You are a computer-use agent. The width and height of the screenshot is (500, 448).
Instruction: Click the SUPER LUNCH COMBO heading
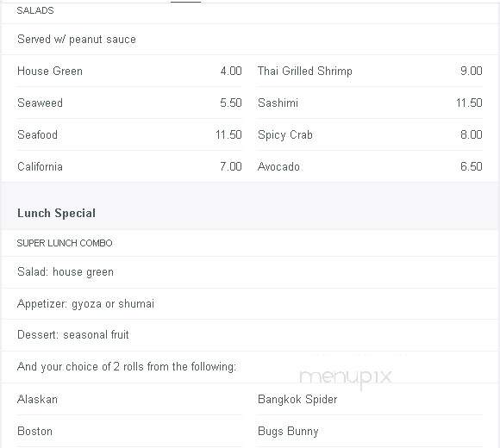(65, 243)
